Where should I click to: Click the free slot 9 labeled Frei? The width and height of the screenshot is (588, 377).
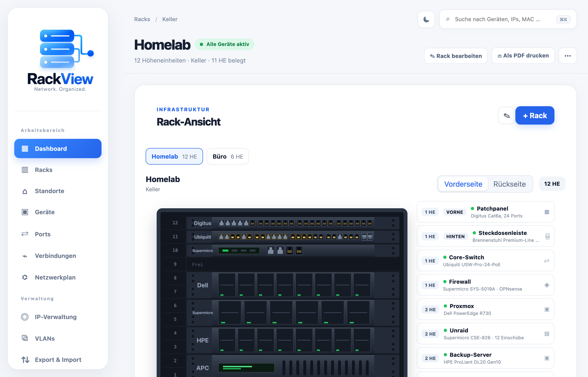click(293, 264)
